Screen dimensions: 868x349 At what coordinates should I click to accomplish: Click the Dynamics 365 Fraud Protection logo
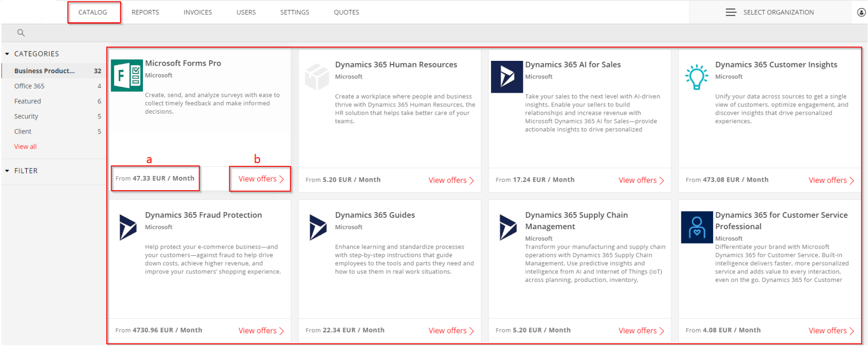(x=128, y=227)
